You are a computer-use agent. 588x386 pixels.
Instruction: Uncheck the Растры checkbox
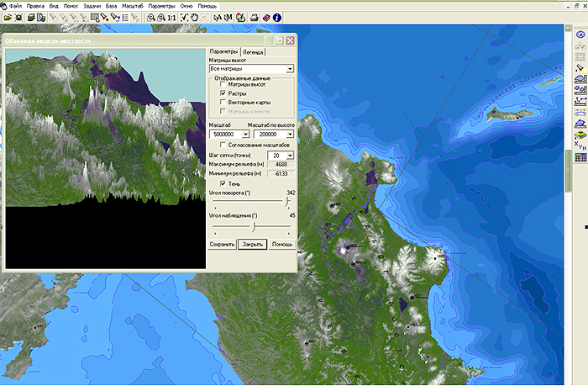(223, 93)
